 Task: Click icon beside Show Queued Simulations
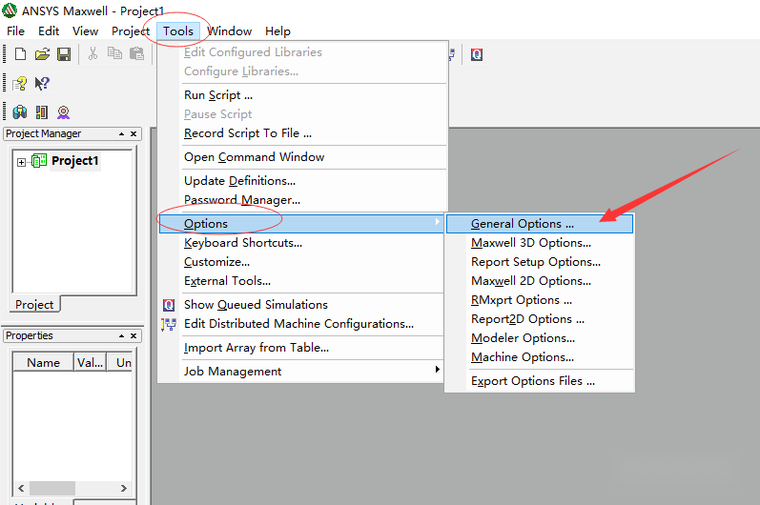coord(168,305)
